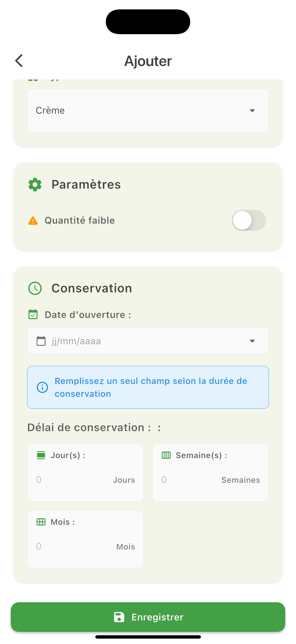Image resolution: width=296 pixels, height=644 pixels.
Task: Click the floppy disk icon in Enregistrer
Action: click(x=119, y=617)
